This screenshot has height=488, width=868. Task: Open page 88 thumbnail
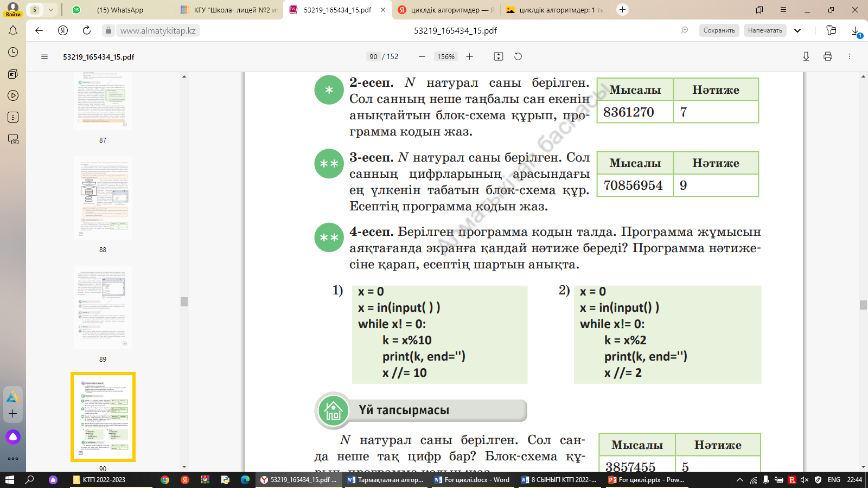(103, 198)
